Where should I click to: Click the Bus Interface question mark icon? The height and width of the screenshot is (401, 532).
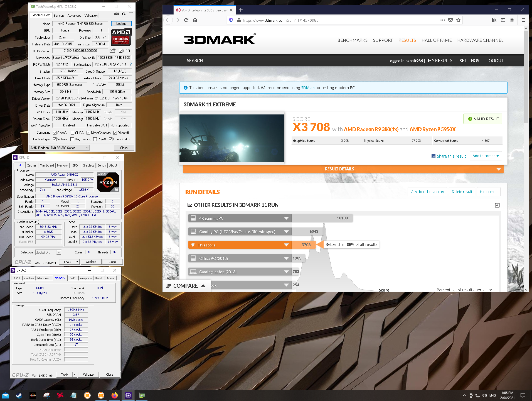[x=131, y=64]
